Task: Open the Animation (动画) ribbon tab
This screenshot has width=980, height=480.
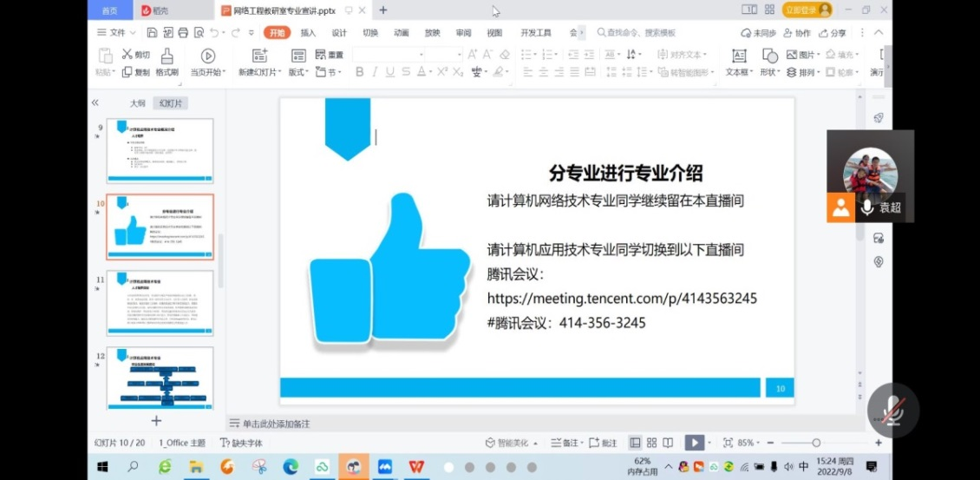Action: 401,33
